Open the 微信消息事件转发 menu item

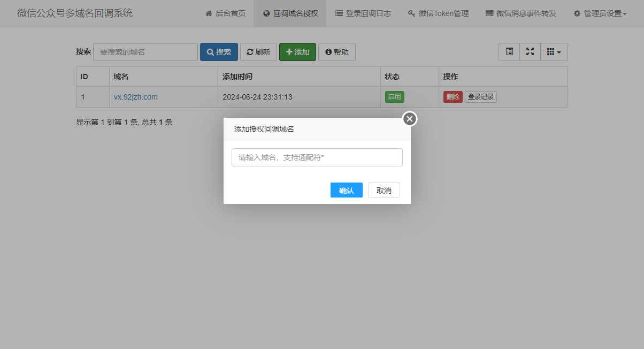(x=520, y=13)
